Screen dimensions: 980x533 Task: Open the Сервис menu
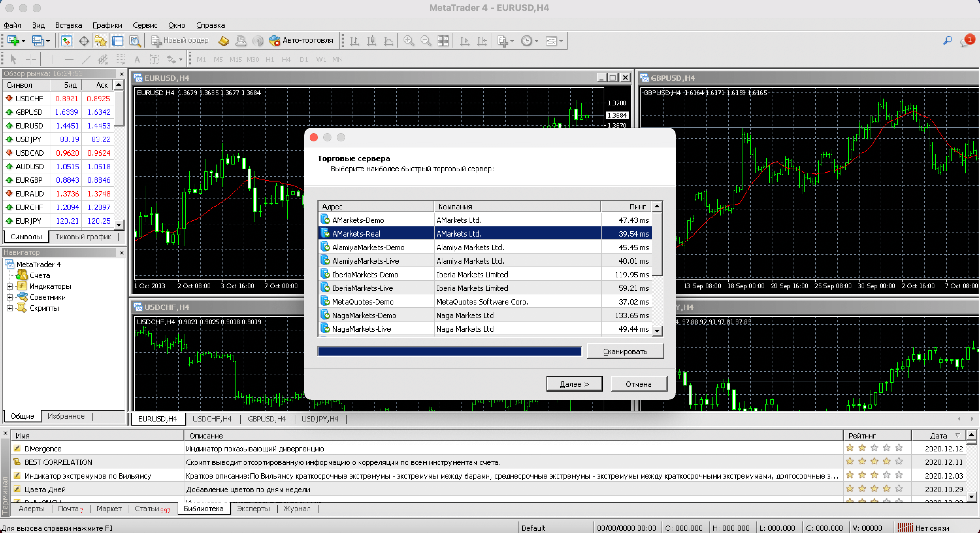[145, 25]
